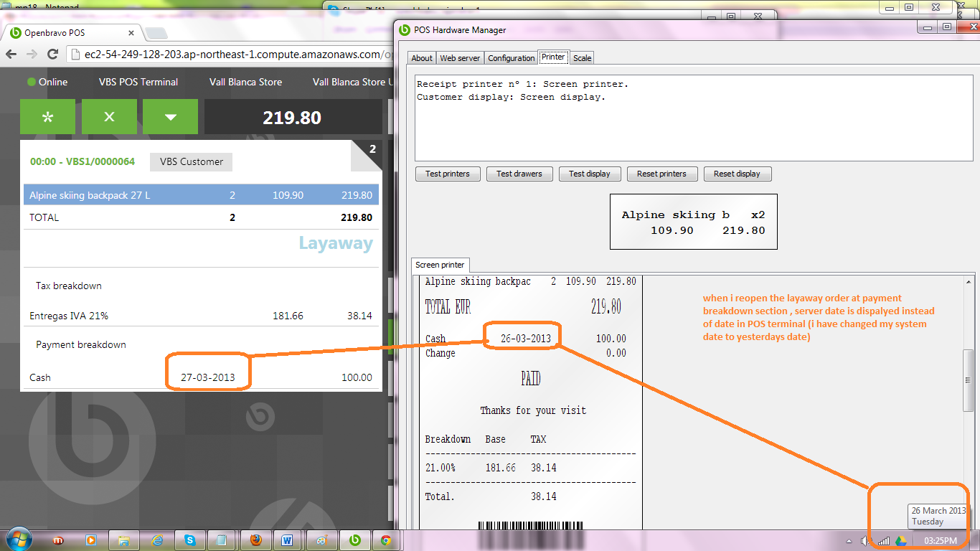Open the VBS Customer selector button
980x551 pixels.
[x=191, y=161]
